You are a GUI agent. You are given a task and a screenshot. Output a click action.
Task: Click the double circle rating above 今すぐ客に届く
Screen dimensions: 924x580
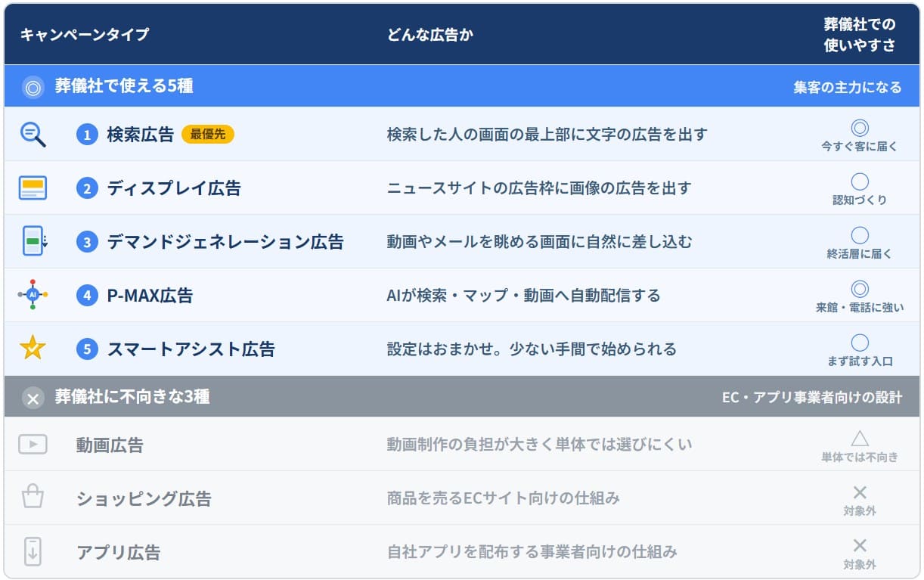pyautogui.click(x=860, y=128)
